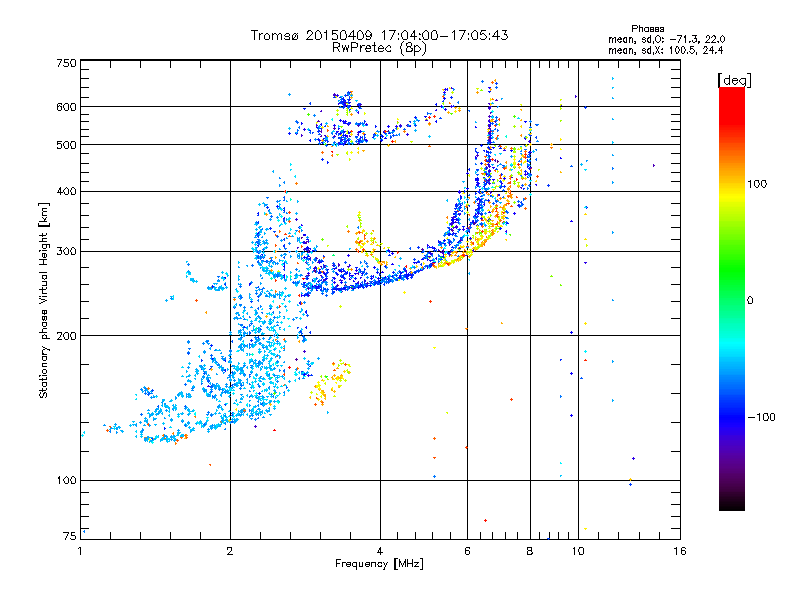Click the y-axis '300' tick label

click(66, 251)
